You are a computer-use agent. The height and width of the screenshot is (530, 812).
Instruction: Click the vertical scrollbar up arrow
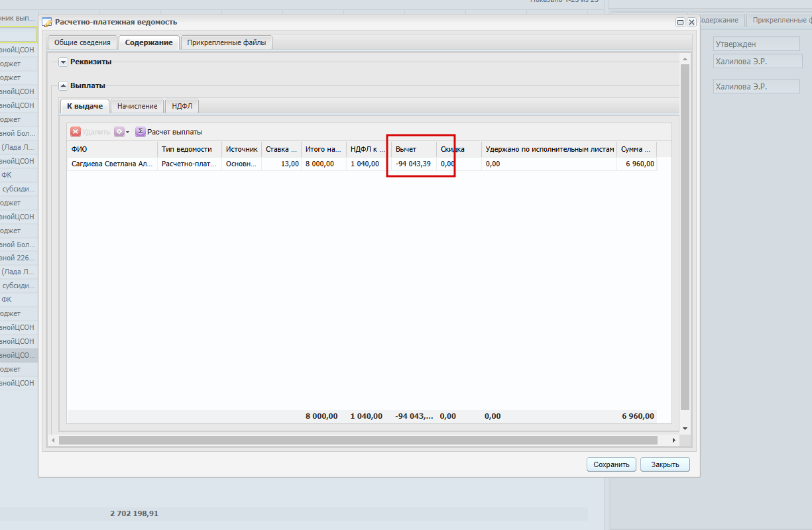(685, 60)
